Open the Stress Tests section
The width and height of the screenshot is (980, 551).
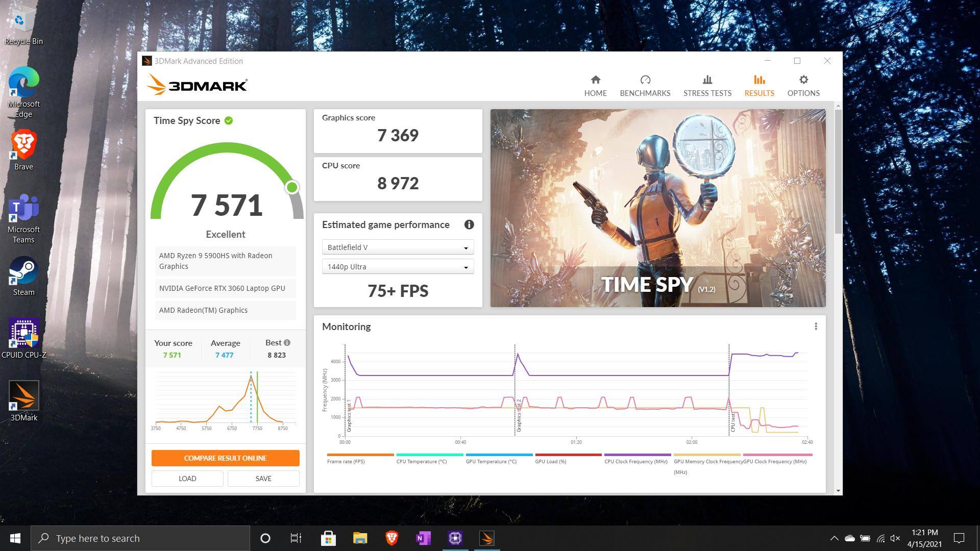[x=707, y=86]
